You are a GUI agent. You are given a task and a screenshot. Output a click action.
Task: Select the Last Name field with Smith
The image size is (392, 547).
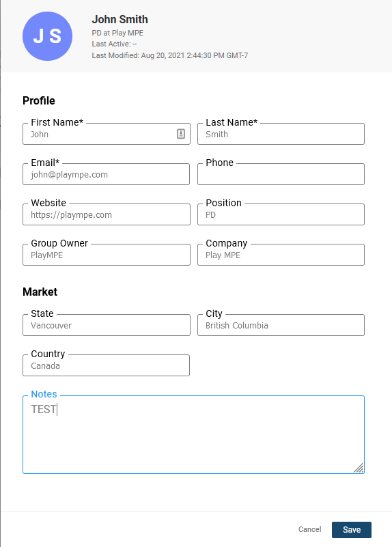[x=281, y=134]
